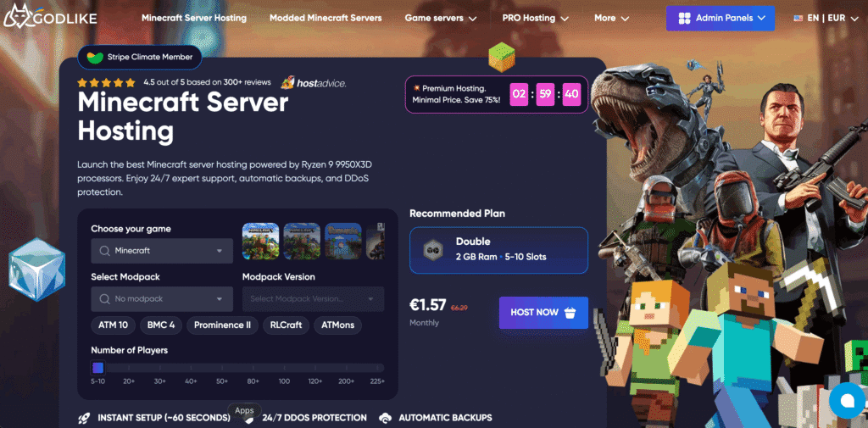Open the 4.5 out of 5 reviews text
Image resolution: width=868 pixels, height=428 pixels.
click(207, 82)
